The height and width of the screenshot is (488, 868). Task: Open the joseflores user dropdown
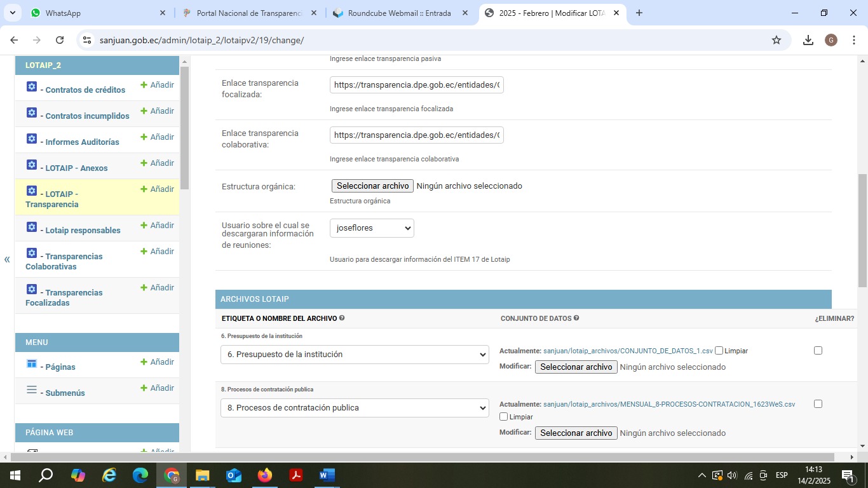point(372,228)
